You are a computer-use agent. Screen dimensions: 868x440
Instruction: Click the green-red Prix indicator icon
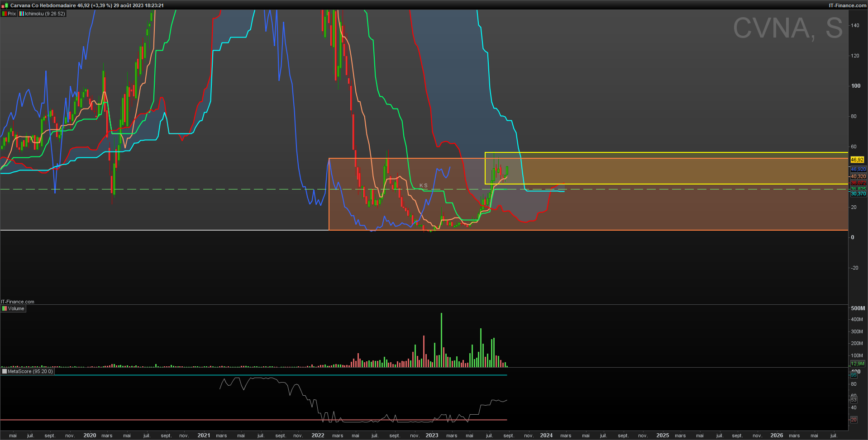[4, 14]
